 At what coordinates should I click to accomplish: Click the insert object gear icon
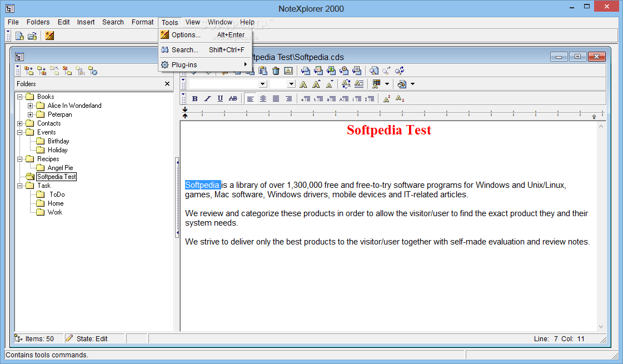click(344, 71)
